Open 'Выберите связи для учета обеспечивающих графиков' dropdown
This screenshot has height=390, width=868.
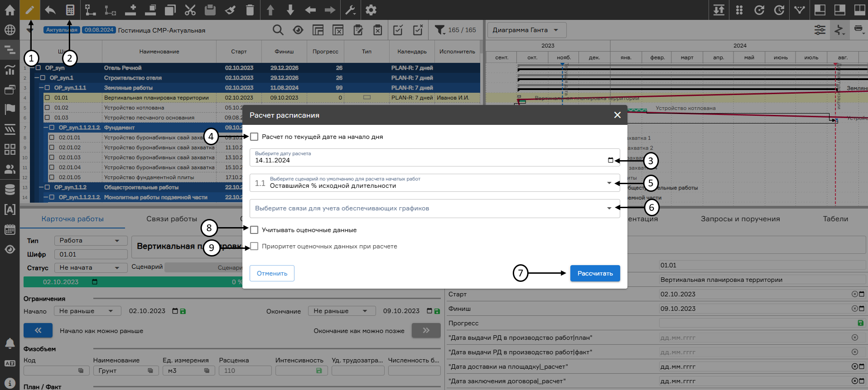pyautogui.click(x=434, y=209)
